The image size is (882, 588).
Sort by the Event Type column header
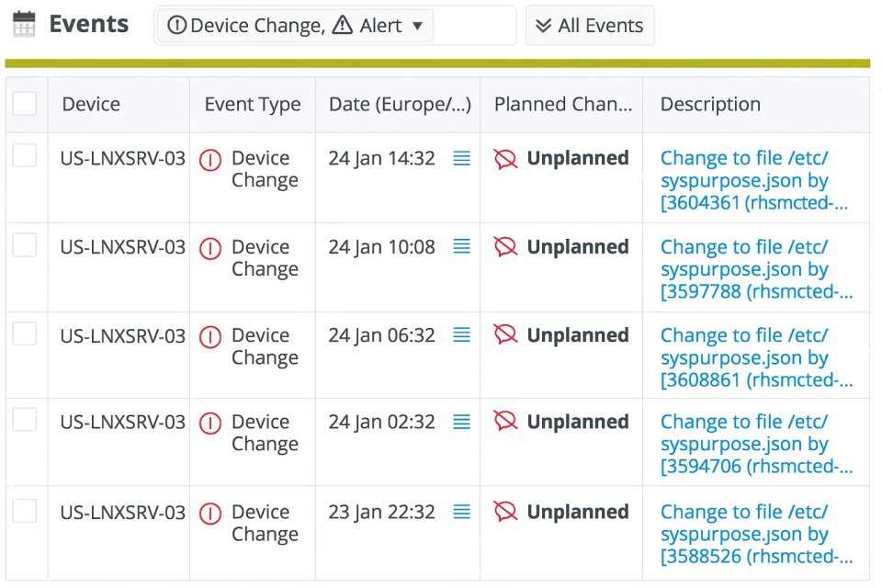click(253, 104)
